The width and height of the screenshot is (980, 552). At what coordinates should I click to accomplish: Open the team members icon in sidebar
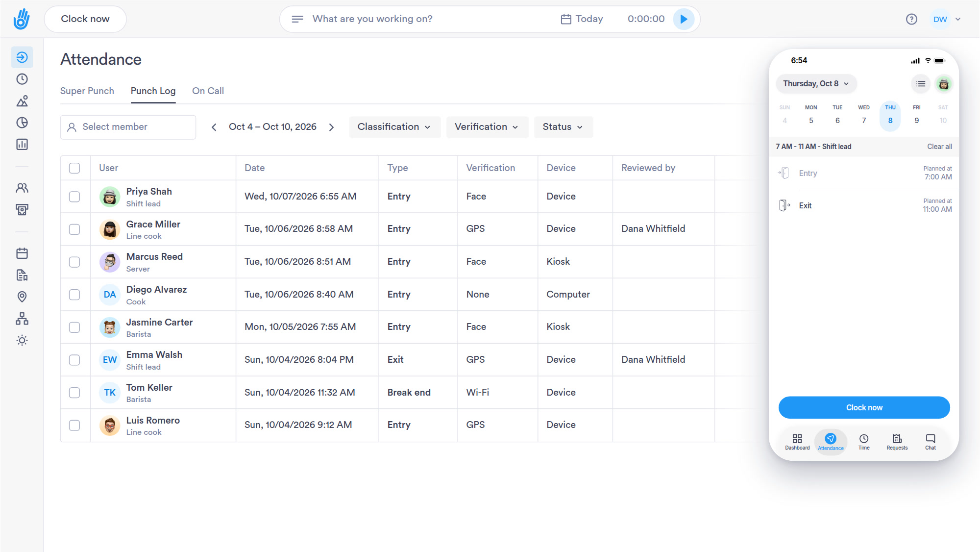[22, 188]
